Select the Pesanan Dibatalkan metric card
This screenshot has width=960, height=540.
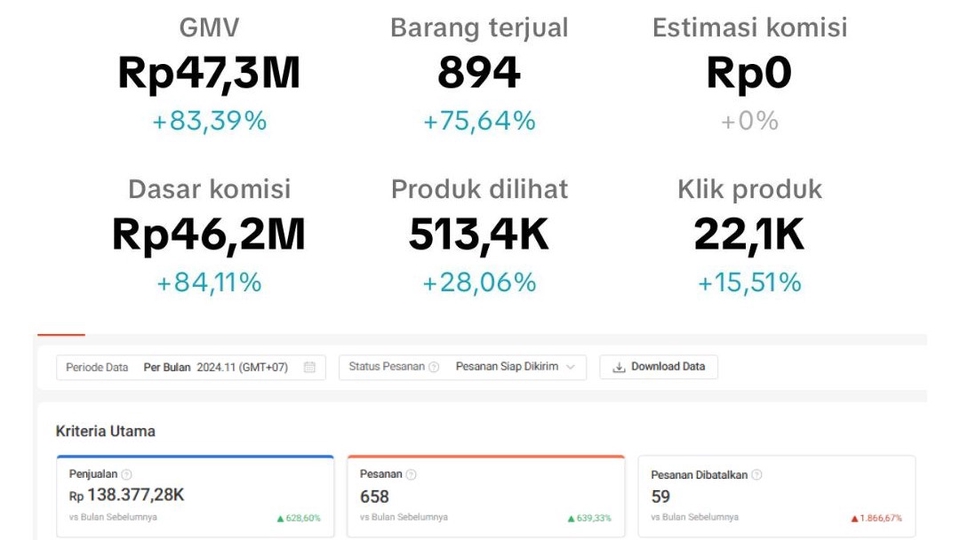(776, 497)
